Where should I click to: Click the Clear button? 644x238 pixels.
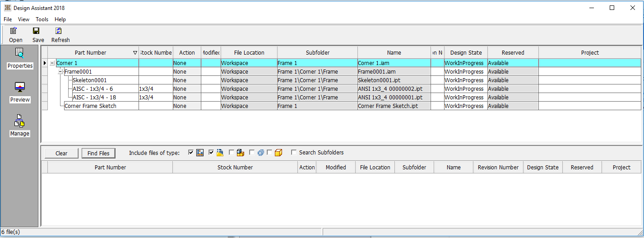click(x=61, y=153)
